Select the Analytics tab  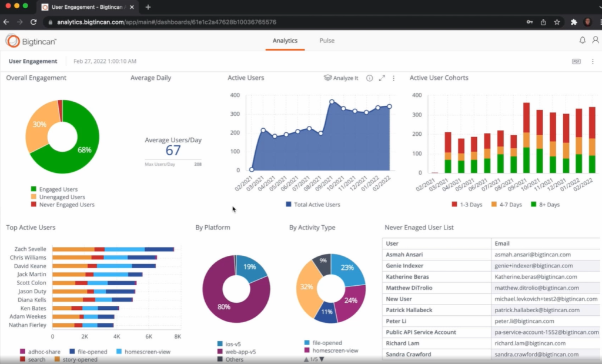coord(285,41)
